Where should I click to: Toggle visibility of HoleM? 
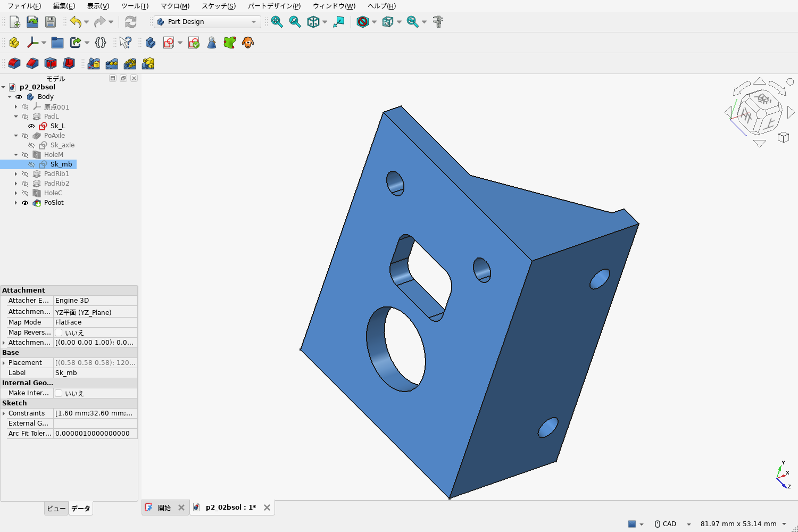(25, 155)
